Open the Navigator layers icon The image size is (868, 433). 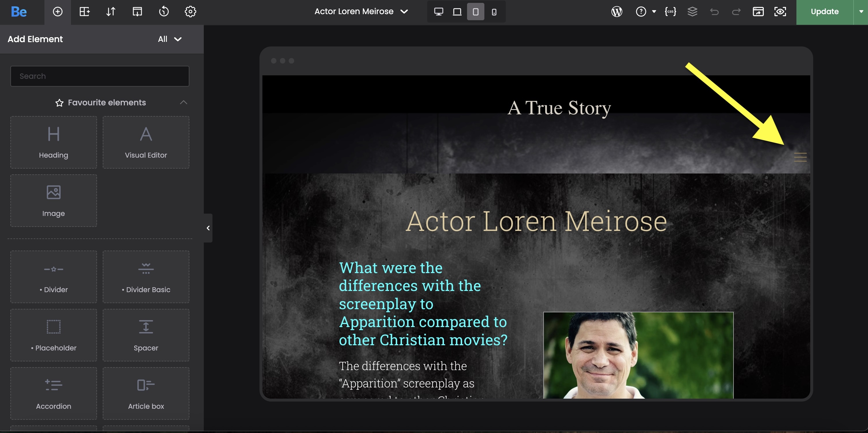tap(692, 12)
